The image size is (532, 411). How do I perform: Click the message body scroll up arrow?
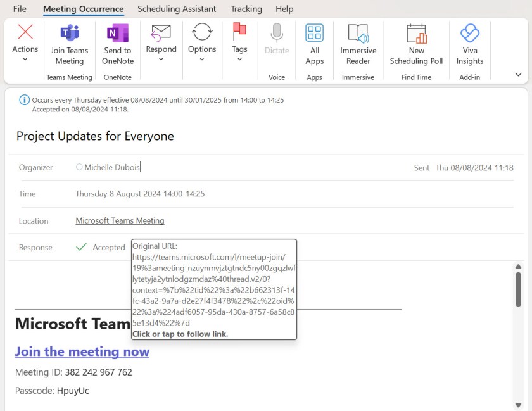coord(518,267)
